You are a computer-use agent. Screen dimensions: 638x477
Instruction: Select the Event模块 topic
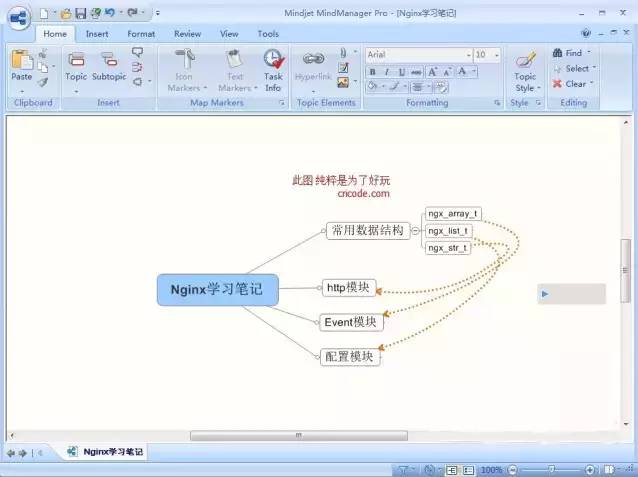pos(351,322)
